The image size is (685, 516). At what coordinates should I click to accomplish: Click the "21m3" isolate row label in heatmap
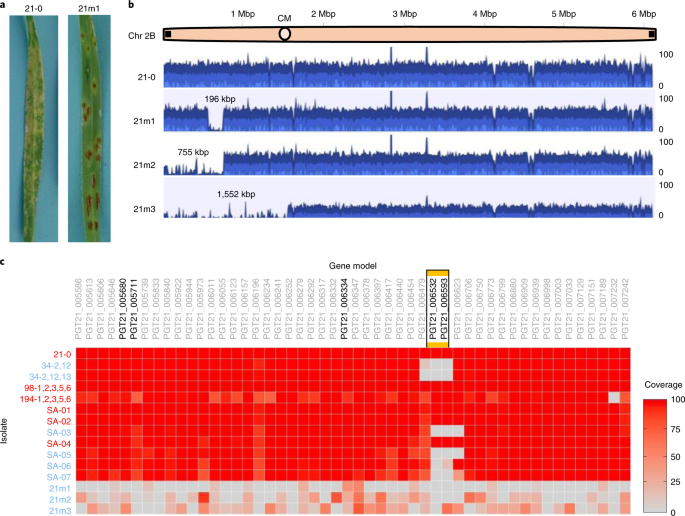coord(60,510)
